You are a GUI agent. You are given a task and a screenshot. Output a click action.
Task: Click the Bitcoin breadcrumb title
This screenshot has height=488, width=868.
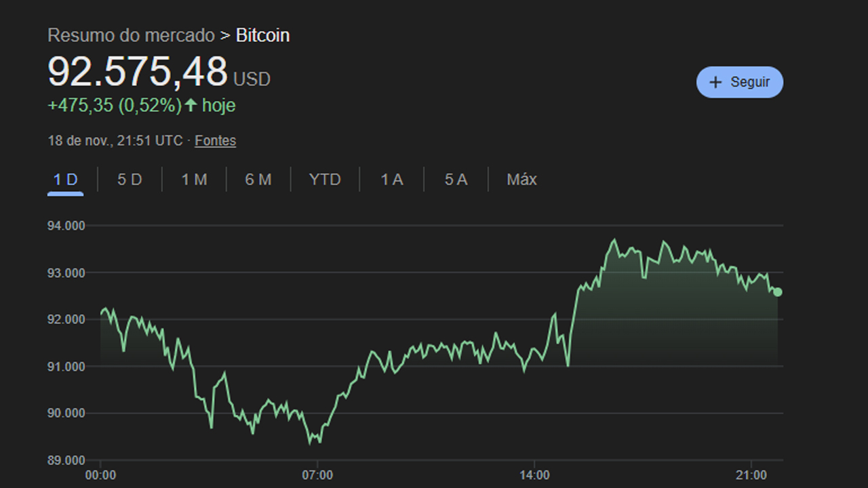click(262, 35)
